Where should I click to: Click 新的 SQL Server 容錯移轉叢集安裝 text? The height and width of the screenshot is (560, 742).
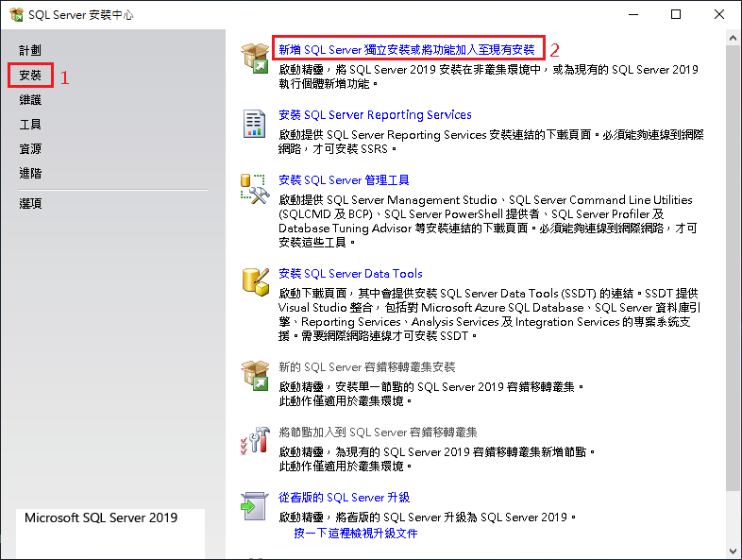click(366, 366)
